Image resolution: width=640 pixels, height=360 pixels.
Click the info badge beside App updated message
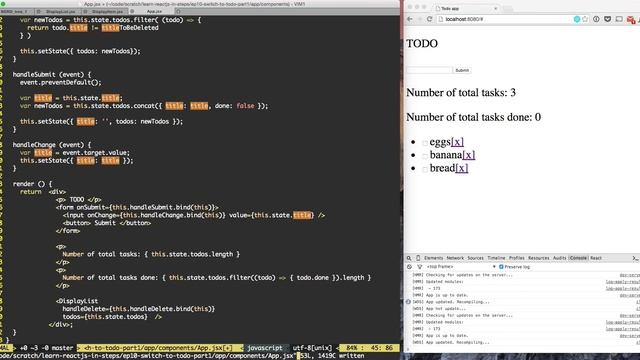pyautogui.click(x=408, y=302)
